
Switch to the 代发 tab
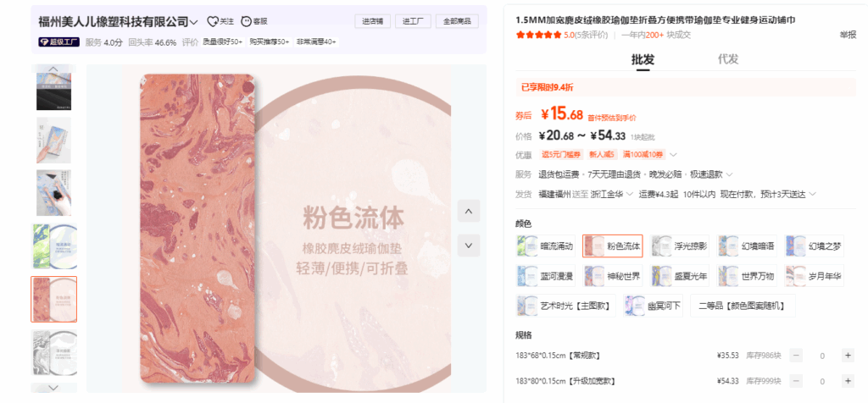(728, 59)
